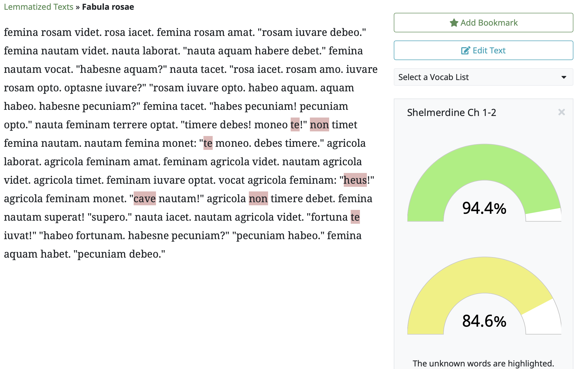
Task: Select the Shelmerdine Ch 1-2 panel title
Action: [x=452, y=112]
